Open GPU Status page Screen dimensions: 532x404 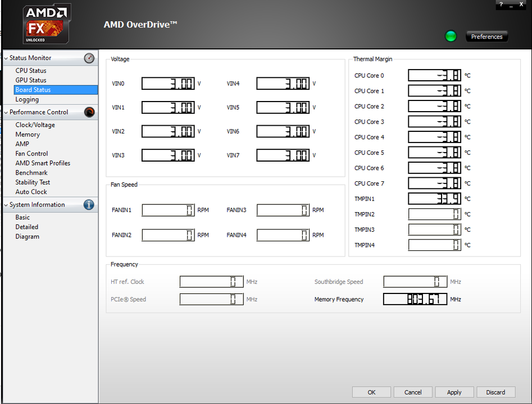[31, 80]
